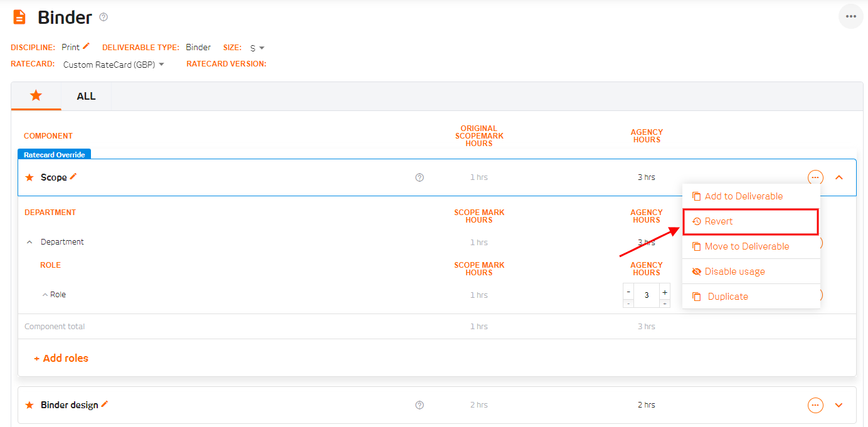
Task: Click the Component total label
Action: pyautogui.click(x=55, y=327)
